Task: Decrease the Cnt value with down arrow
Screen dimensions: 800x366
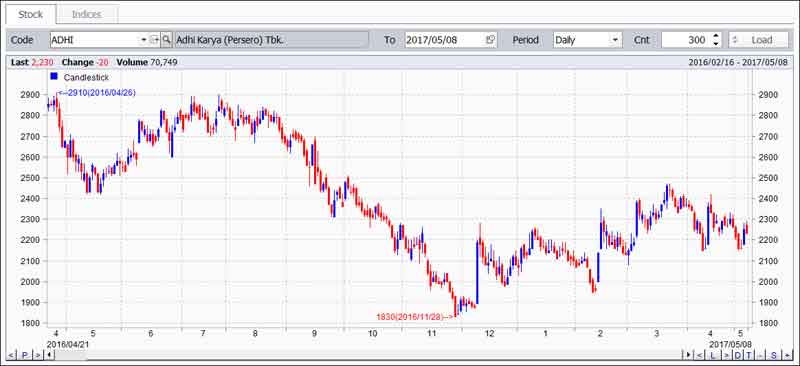Action: click(715, 43)
